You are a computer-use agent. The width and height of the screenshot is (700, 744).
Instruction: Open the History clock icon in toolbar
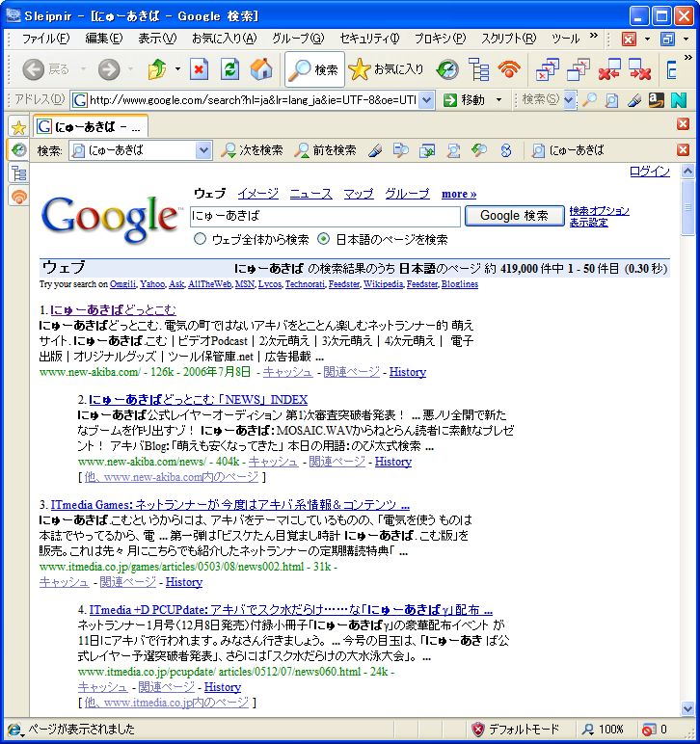click(447, 69)
